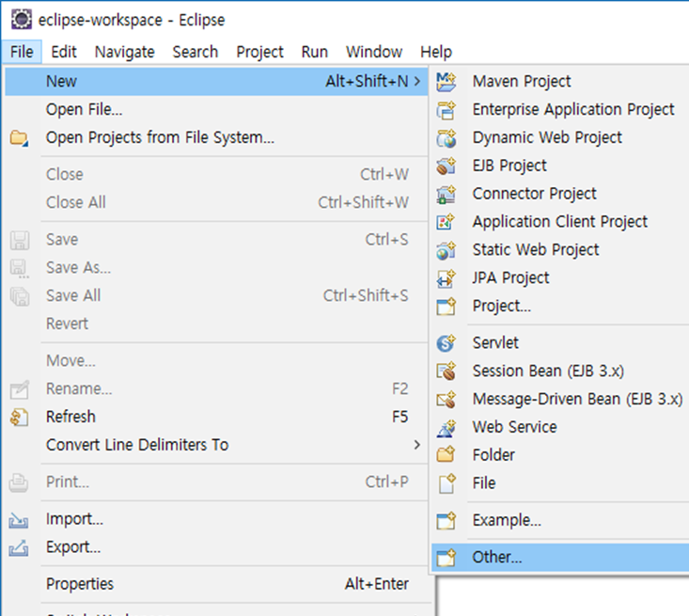Select JPA Project entry
This screenshot has height=616, width=689.
click(560, 277)
